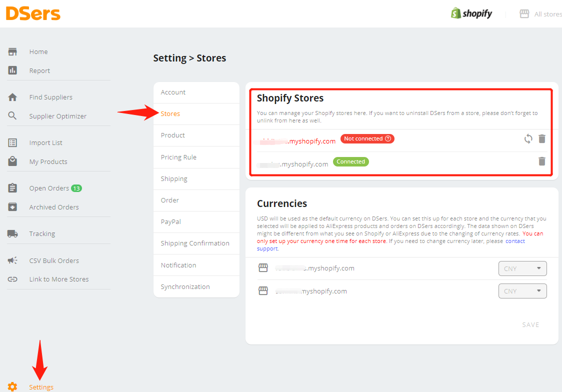The width and height of the screenshot is (562, 392).
Task: Click the Import List icon
Action: point(12,142)
